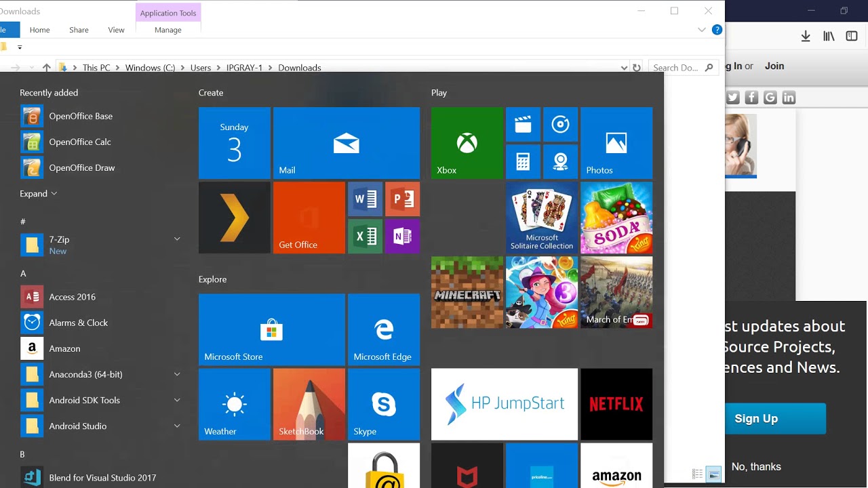Open the Word tile
Viewport: 868px width, 488px height.
coord(366,199)
